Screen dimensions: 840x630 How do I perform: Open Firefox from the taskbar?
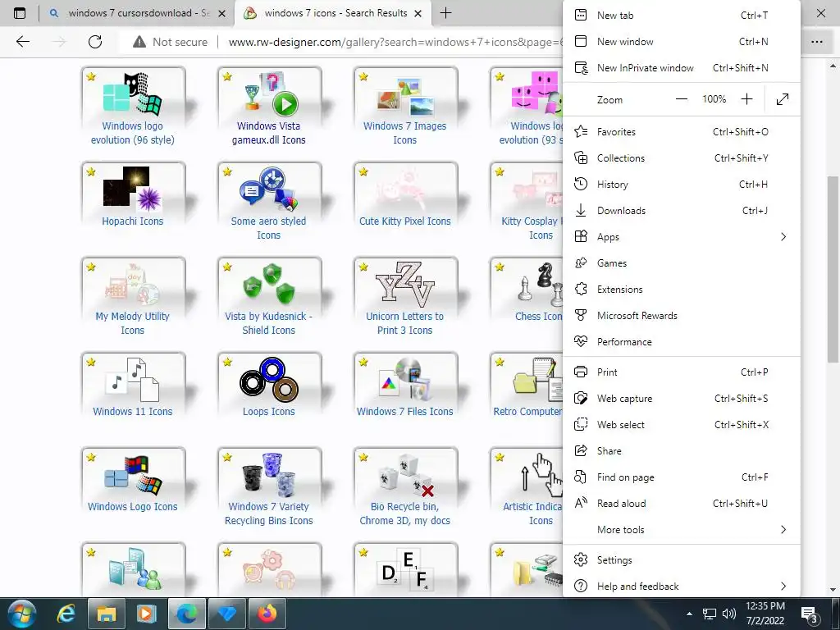[x=267, y=614]
